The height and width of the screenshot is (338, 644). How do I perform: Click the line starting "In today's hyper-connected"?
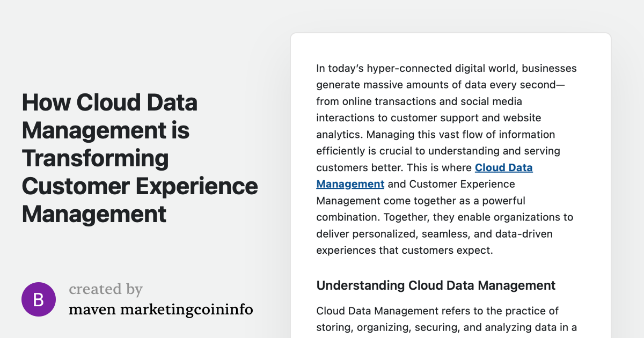[x=446, y=68]
